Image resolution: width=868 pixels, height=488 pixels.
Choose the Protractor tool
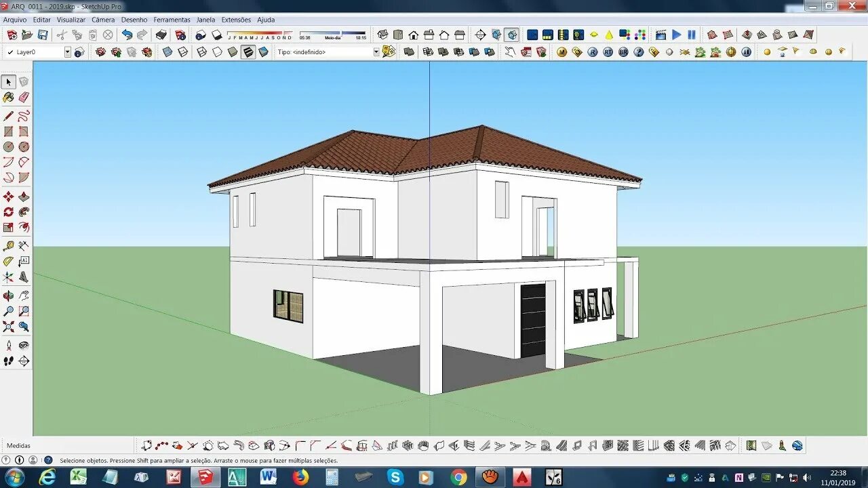pos(9,262)
